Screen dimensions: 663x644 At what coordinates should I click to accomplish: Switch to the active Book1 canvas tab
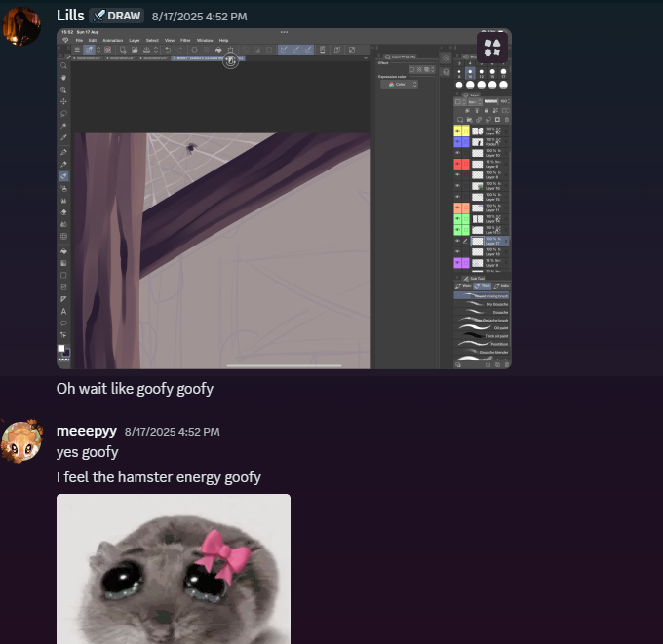[x=208, y=58]
